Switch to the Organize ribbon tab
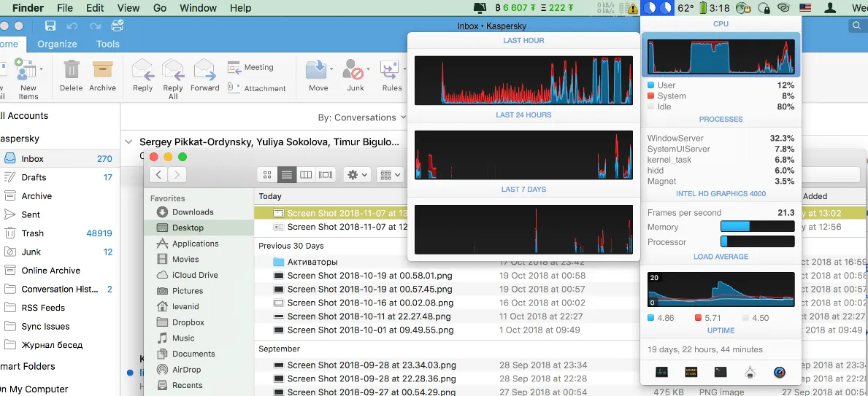868x396 pixels. (57, 44)
